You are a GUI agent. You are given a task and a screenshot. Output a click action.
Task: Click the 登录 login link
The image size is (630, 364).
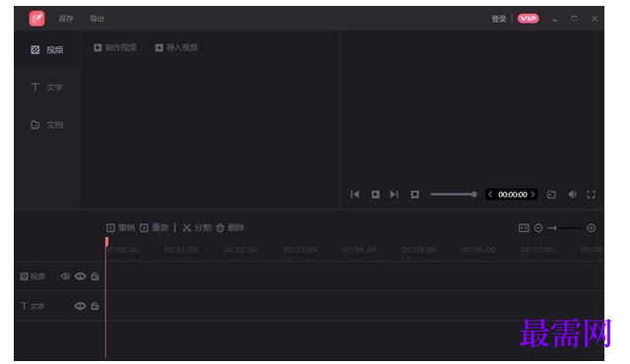point(499,19)
